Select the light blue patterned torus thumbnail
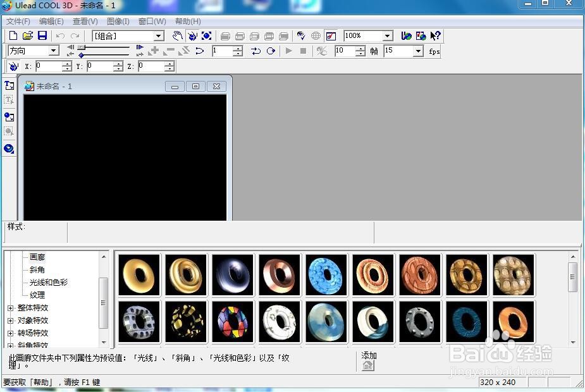 point(326,275)
